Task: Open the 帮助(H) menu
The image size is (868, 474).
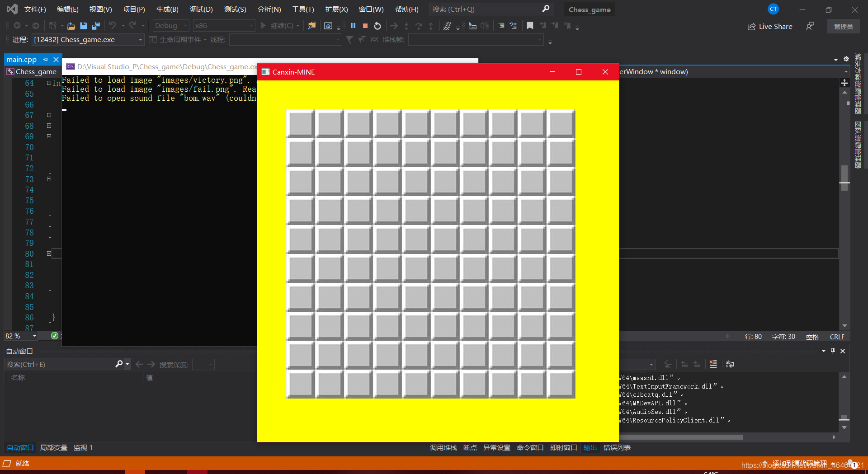Action: pyautogui.click(x=406, y=9)
